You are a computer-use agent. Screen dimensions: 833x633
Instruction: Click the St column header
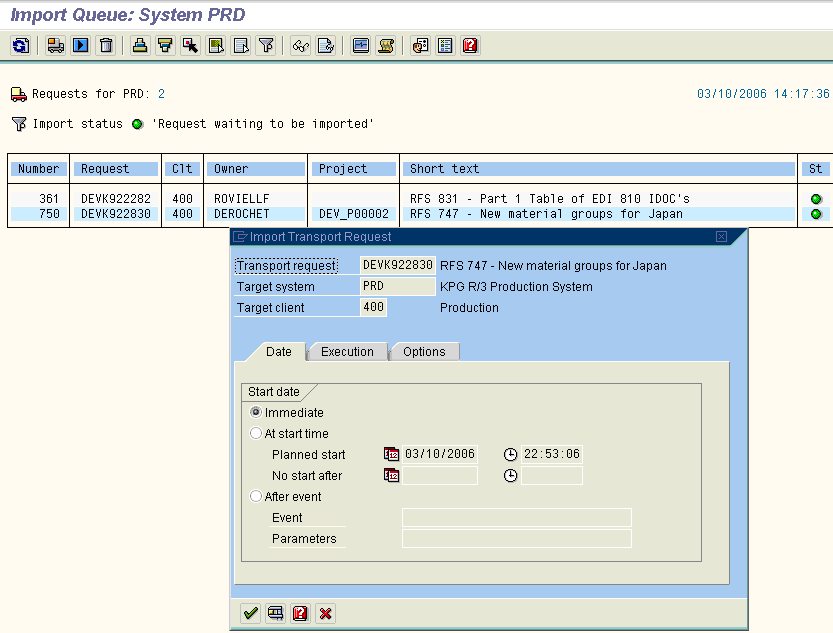click(x=816, y=169)
